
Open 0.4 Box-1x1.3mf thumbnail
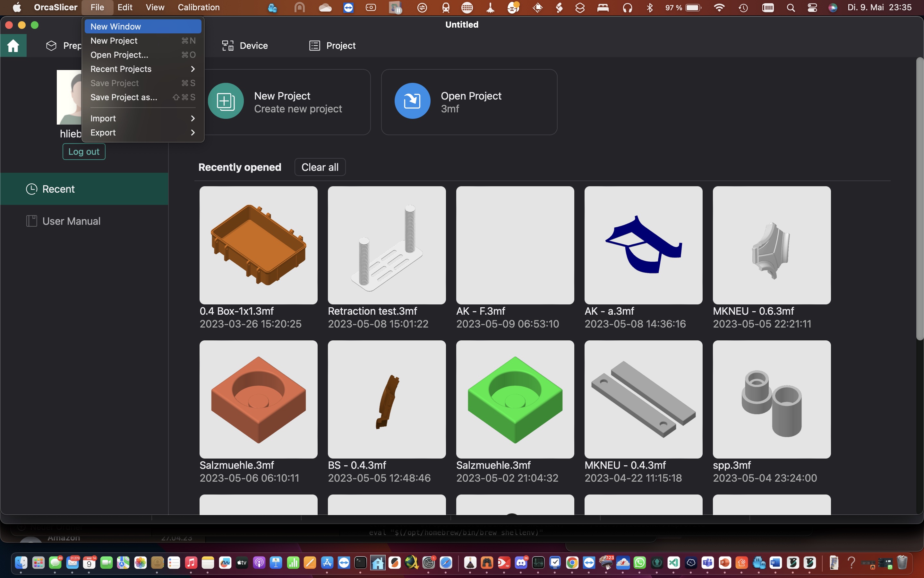point(259,245)
